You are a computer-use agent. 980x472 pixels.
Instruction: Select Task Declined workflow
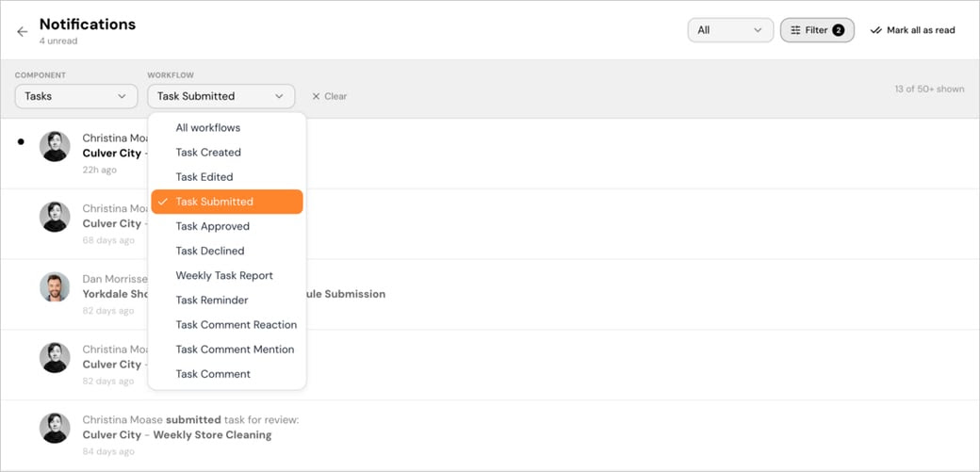227,251
